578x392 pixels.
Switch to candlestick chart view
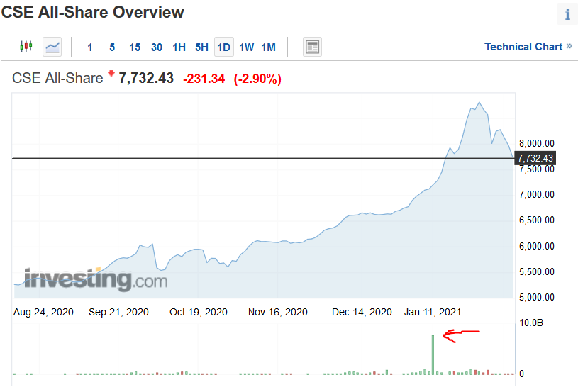click(26, 47)
